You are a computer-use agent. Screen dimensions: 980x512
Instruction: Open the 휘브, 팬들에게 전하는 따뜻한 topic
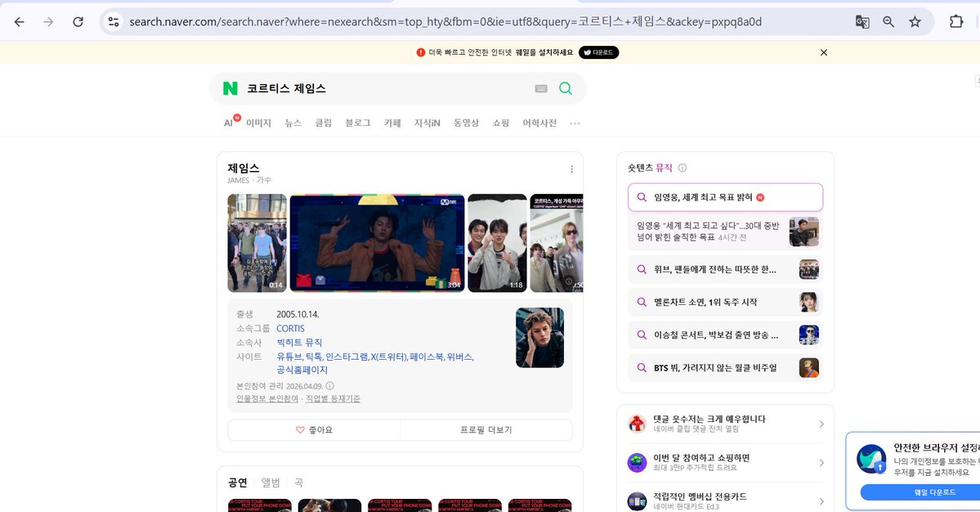725,269
